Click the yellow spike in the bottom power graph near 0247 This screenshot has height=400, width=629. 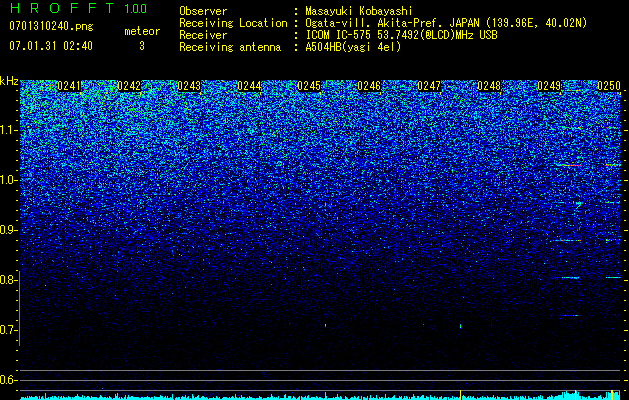[461, 394]
